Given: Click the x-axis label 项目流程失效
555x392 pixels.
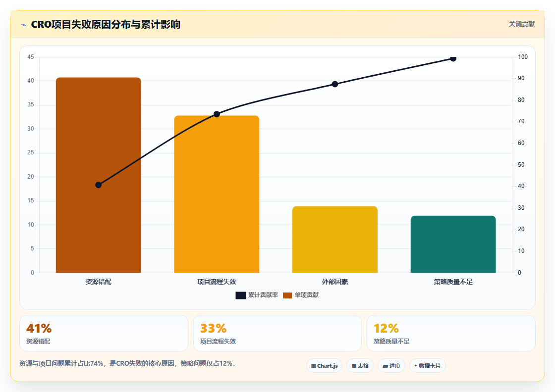Looking at the screenshot, I should [x=217, y=282].
